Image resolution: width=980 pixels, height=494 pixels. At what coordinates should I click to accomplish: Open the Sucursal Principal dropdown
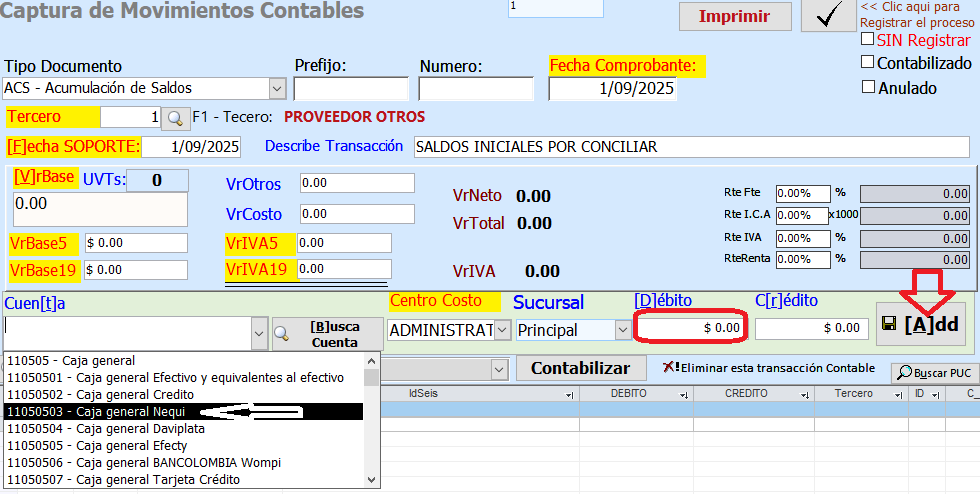click(x=622, y=329)
